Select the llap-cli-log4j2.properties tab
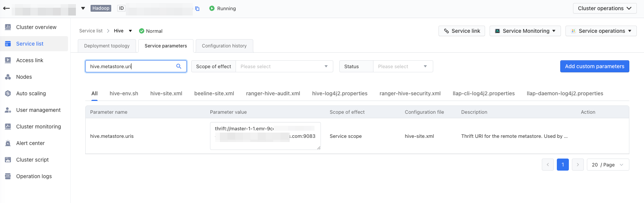The image size is (644, 203). [x=484, y=93]
